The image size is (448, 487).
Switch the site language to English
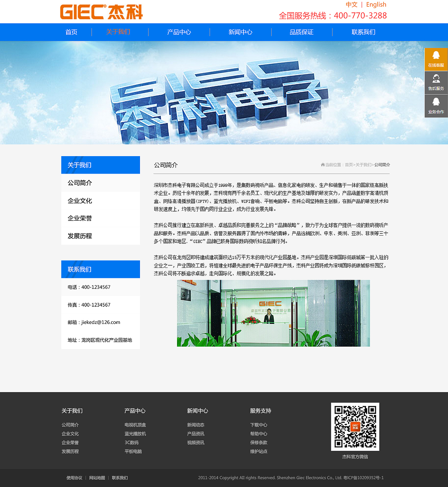tap(376, 5)
